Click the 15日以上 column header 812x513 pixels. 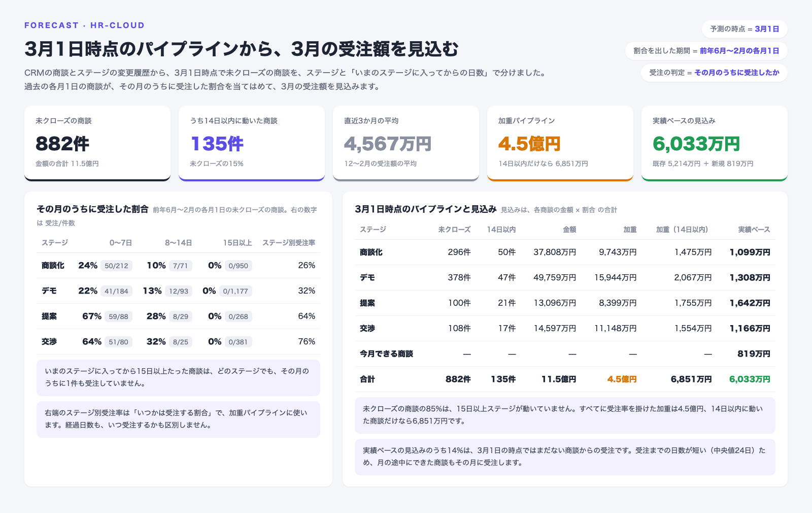point(238,243)
